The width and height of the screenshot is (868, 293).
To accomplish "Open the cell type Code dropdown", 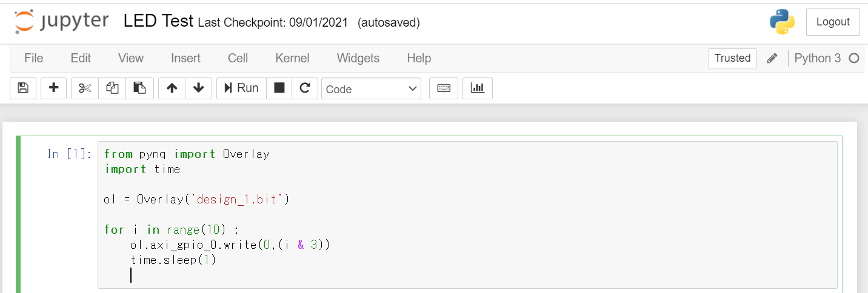I will coord(371,89).
